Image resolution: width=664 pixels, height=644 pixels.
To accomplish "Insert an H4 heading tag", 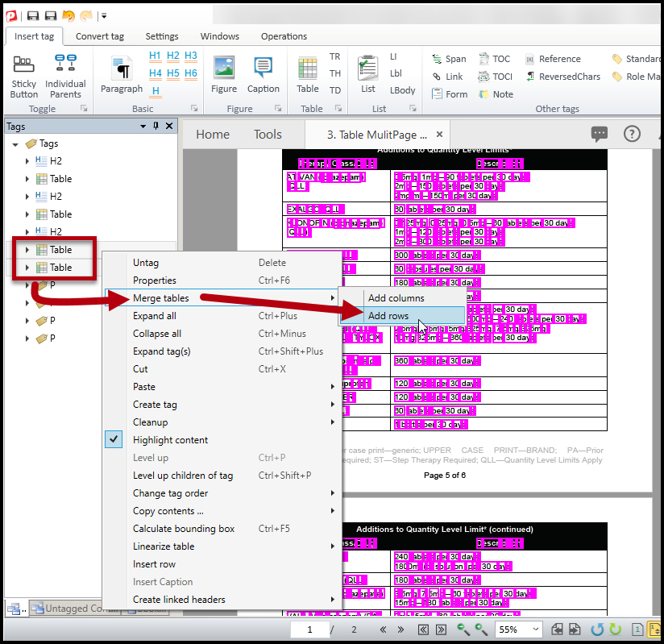I will pyautogui.click(x=155, y=73).
